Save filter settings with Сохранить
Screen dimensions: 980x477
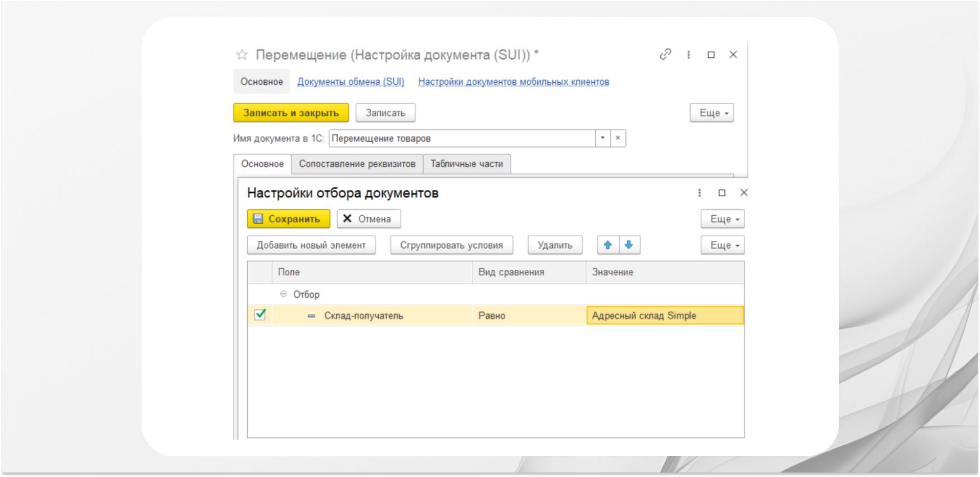tap(289, 219)
